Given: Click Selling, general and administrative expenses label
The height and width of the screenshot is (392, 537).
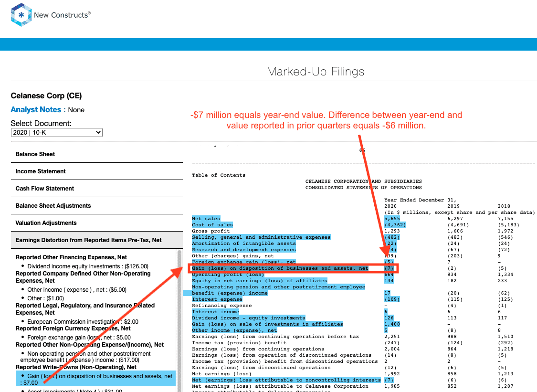Looking at the screenshot, I should 261,237.
